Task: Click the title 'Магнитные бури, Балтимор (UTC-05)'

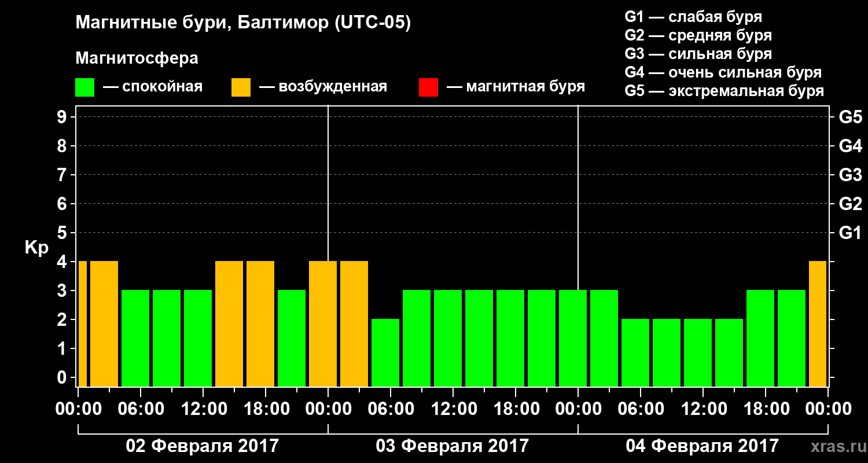Action: point(243,24)
